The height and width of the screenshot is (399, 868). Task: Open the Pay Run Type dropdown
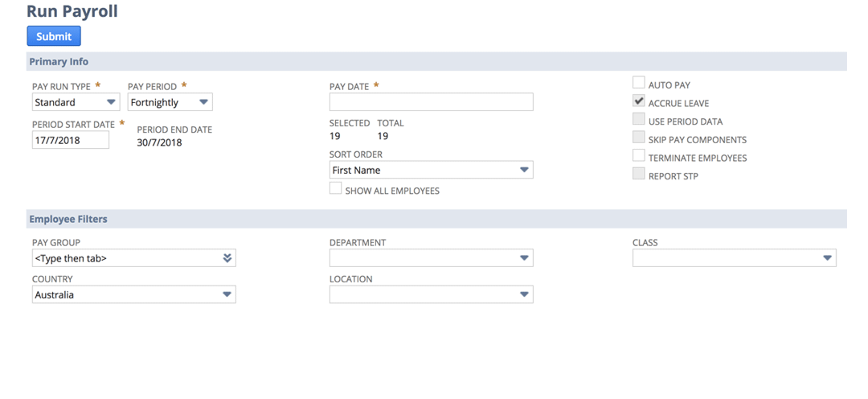tap(76, 102)
